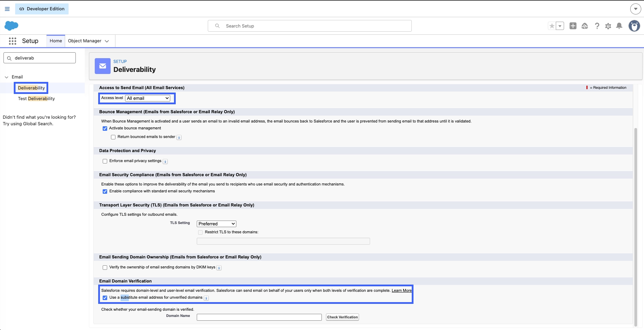Click the Check Verification button
644x330 pixels.
click(343, 317)
